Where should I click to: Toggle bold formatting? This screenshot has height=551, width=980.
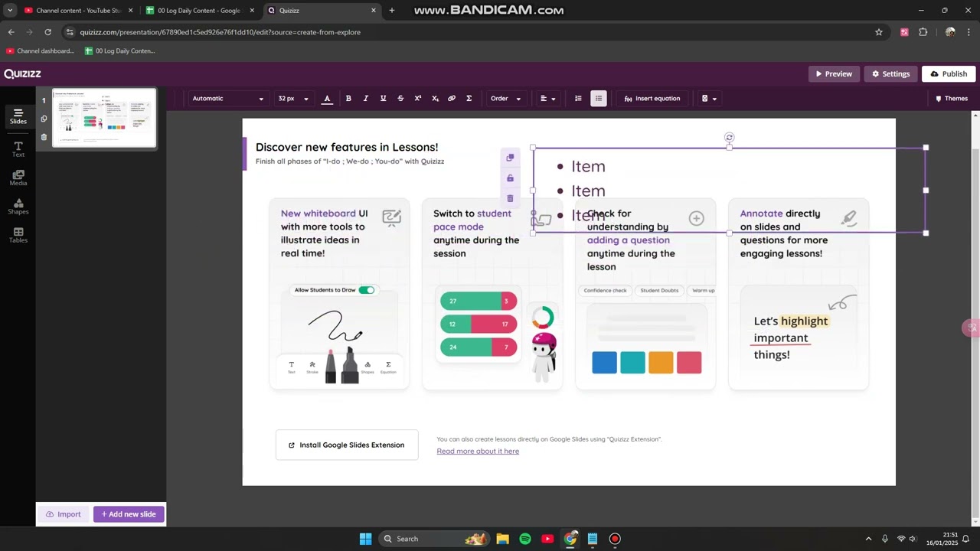(348, 98)
